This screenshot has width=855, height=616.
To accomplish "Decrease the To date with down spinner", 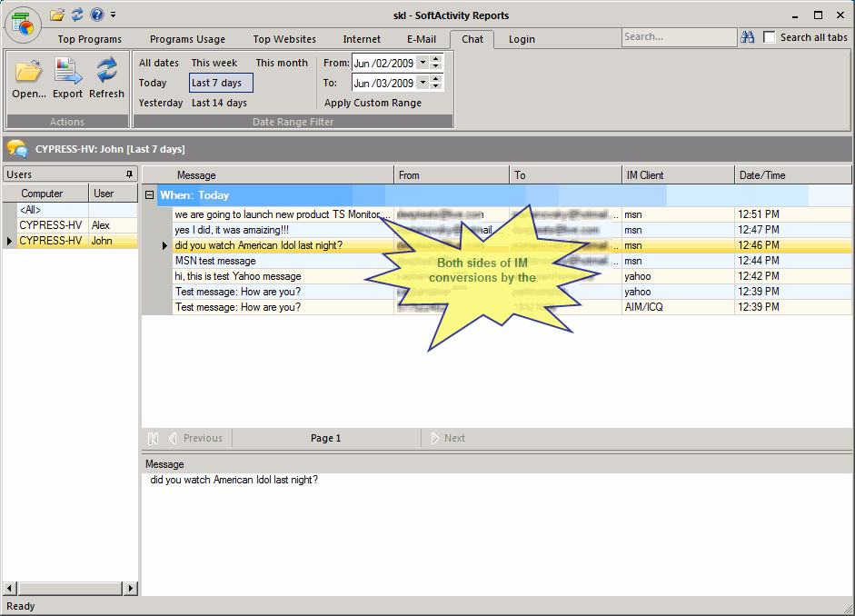I will coord(436,86).
